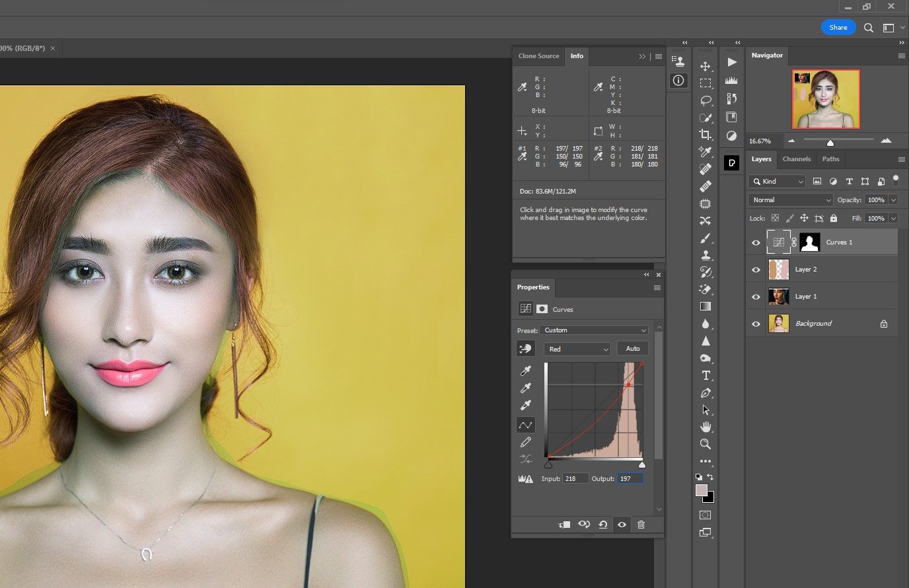Reset Curves to adjustment defaults

click(603, 525)
